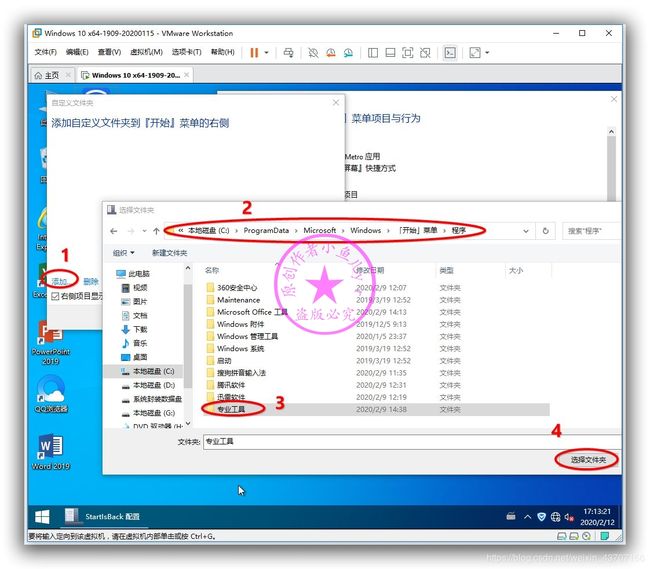
Task: Click the up one level arrow
Action: coord(156,231)
